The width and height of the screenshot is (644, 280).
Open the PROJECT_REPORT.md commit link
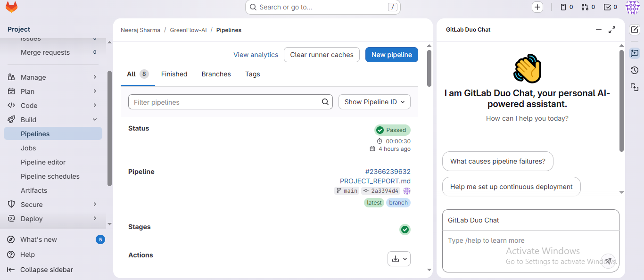click(x=375, y=181)
